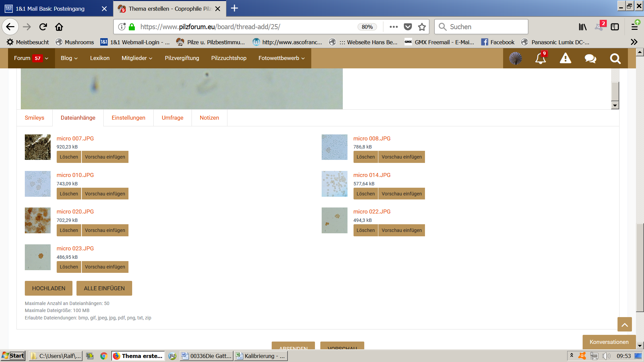Screen dimensions: 644x362
Task: Click the user avatar in forum header
Action: pos(515,58)
